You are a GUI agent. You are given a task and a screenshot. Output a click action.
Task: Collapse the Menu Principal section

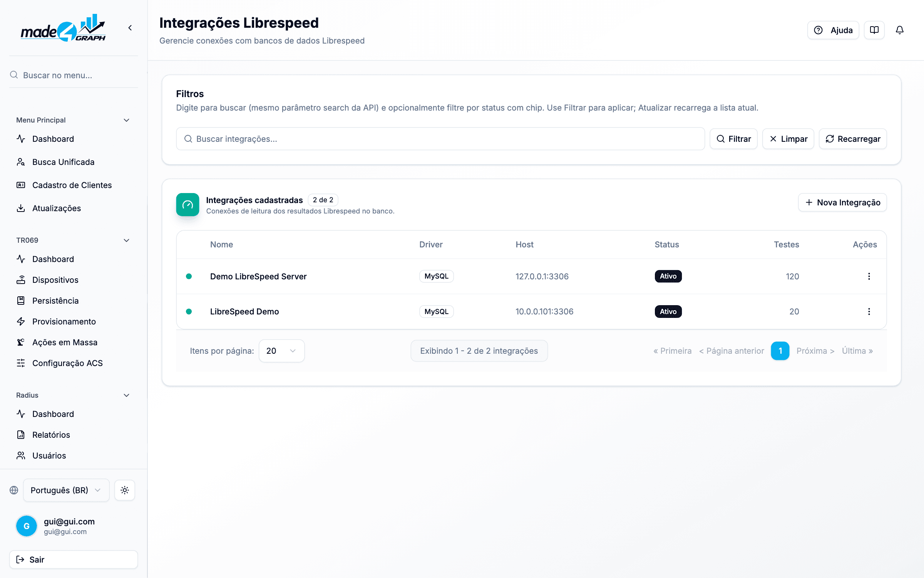pos(126,120)
